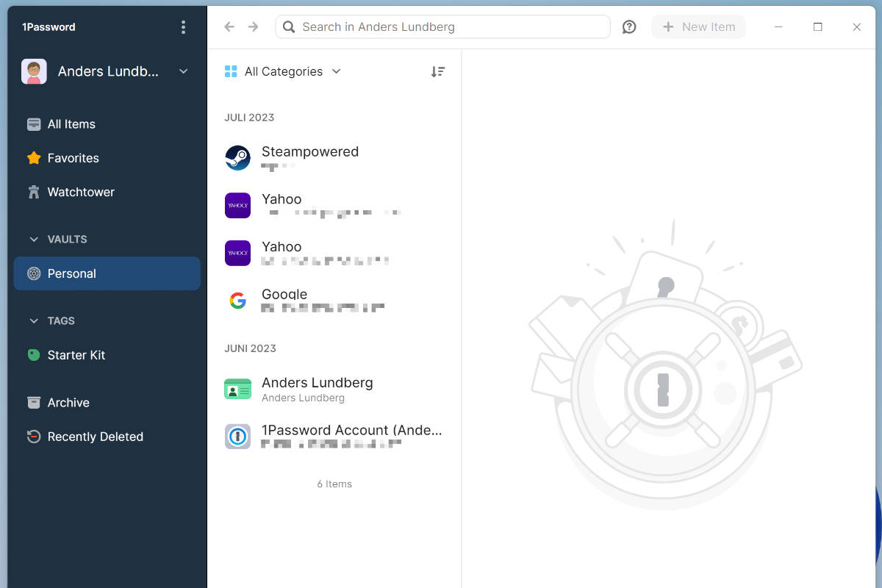
Task: Click the magnifier search icon
Action: click(290, 27)
